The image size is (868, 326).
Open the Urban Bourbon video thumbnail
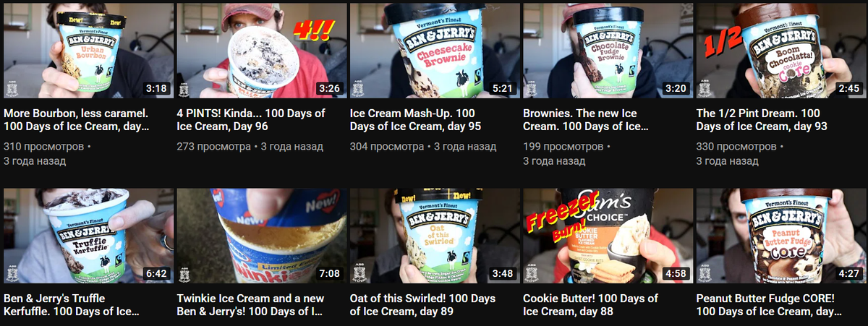tap(88, 51)
